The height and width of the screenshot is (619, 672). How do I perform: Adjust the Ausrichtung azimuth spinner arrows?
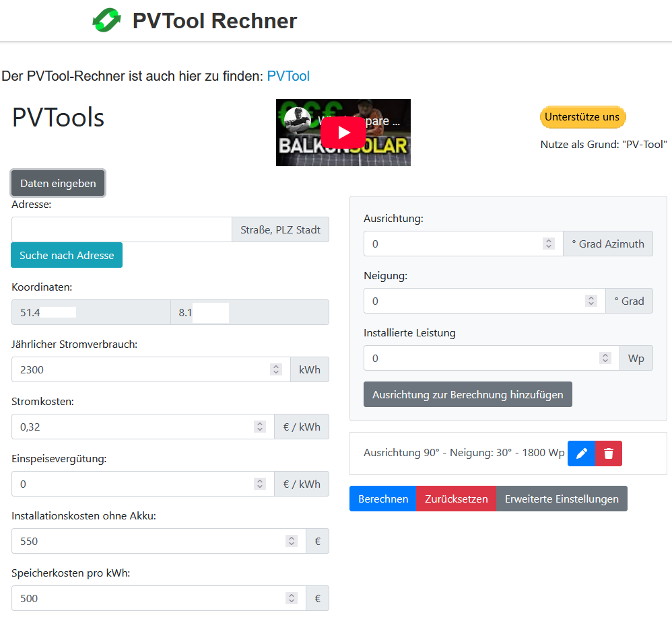[549, 244]
